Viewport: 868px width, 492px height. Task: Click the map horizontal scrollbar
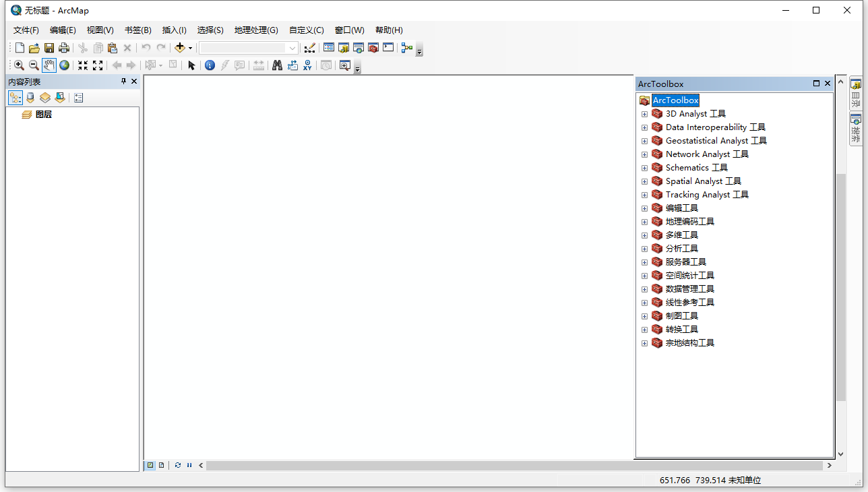(x=515, y=465)
